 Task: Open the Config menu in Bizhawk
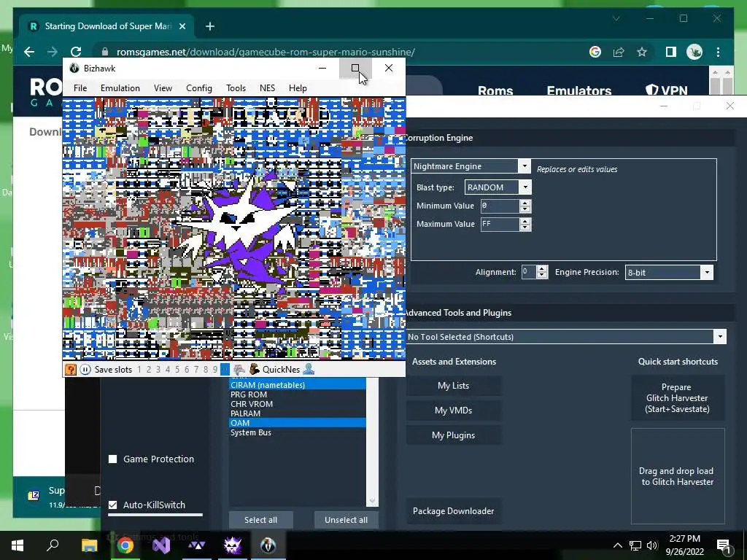pos(199,88)
